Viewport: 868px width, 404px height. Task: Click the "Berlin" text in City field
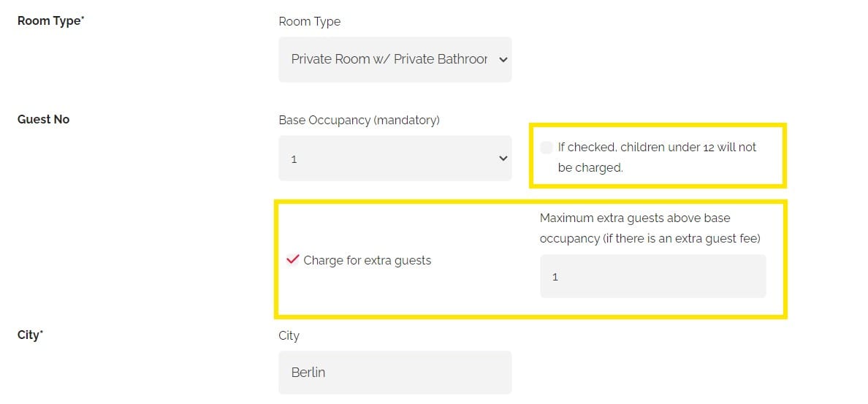(x=308, y=372)
